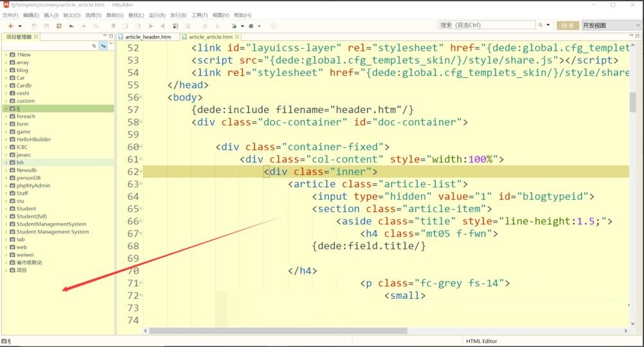This screenshot has height=347, width=644.
Task: Toggle the fold marker at line 63
Action: click(141, 184)
